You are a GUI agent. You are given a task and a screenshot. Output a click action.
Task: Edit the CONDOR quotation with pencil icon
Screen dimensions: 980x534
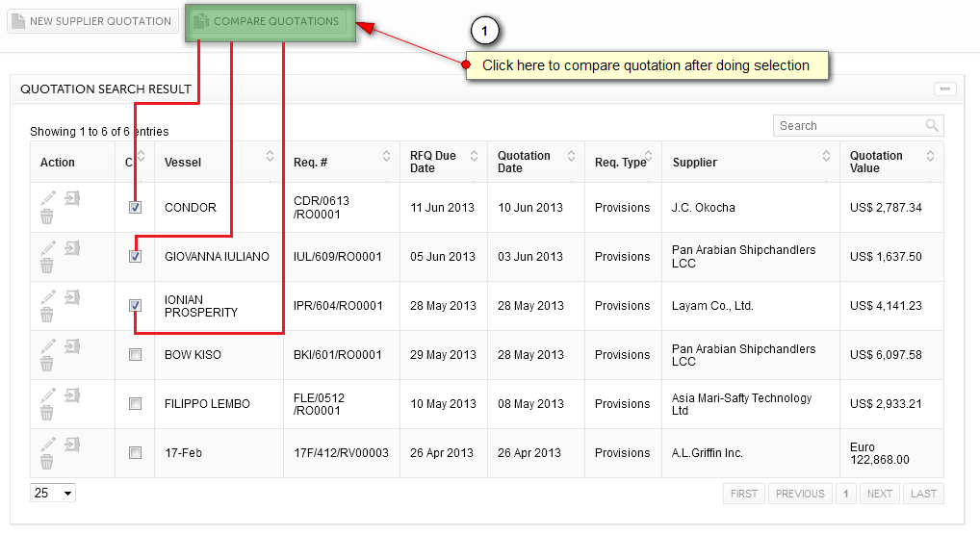pos(48,198)
